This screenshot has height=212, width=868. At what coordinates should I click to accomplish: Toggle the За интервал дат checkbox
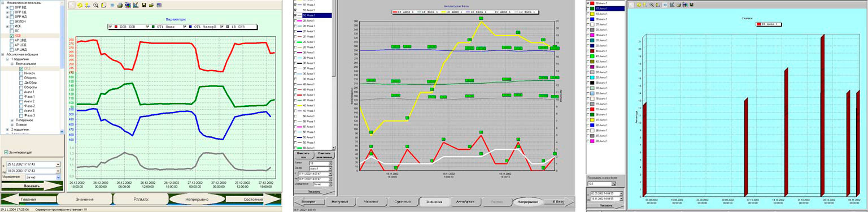[x=6, y=152]
